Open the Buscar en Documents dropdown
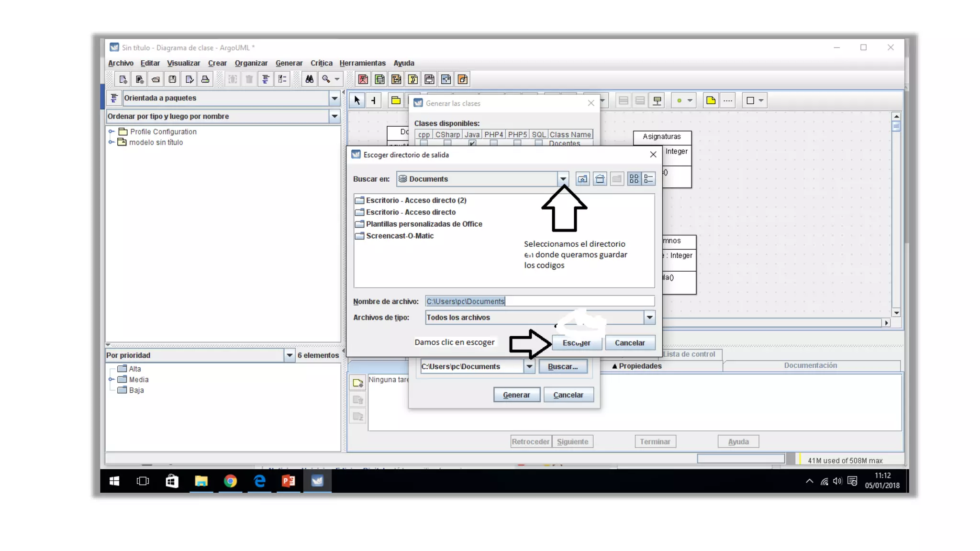The height and width of the screenshot is (551, 980). click(563, 179)
